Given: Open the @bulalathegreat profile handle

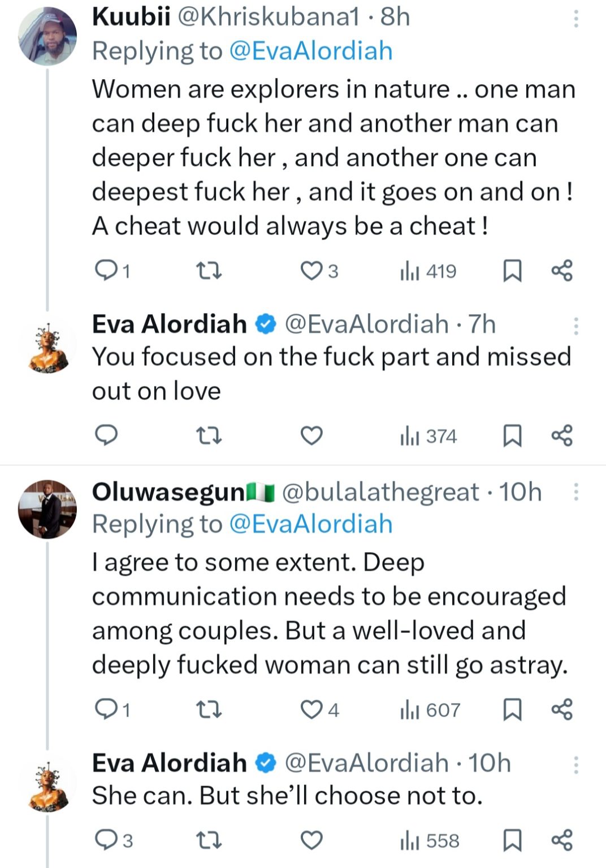Looking at the screenshot, I should (x=380, y=492).
